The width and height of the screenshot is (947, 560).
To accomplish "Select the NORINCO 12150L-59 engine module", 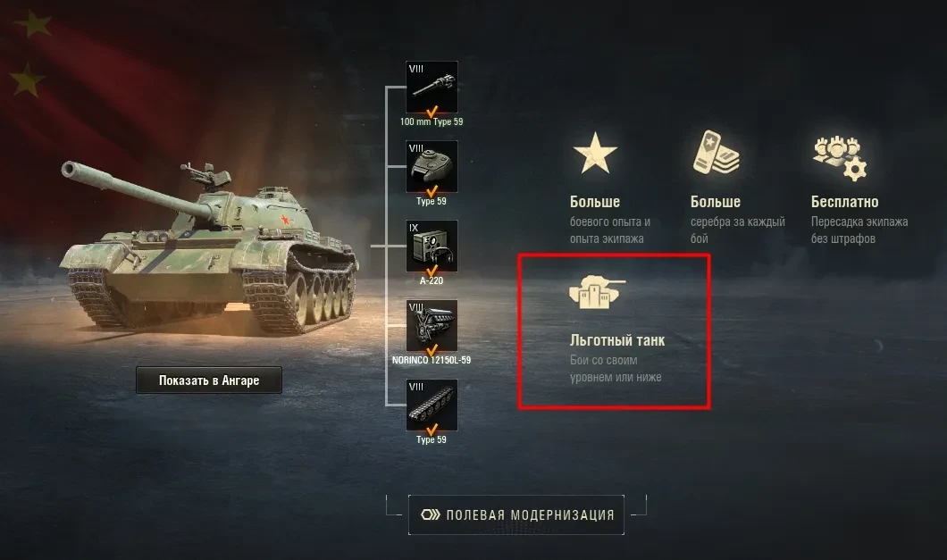I will coord(432,326).
